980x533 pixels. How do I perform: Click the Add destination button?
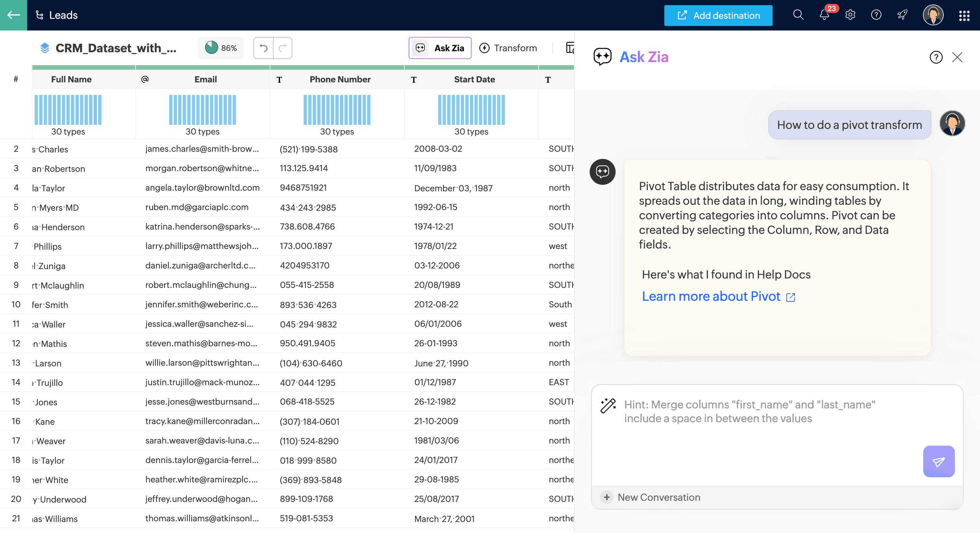click(x=718, y=16)
